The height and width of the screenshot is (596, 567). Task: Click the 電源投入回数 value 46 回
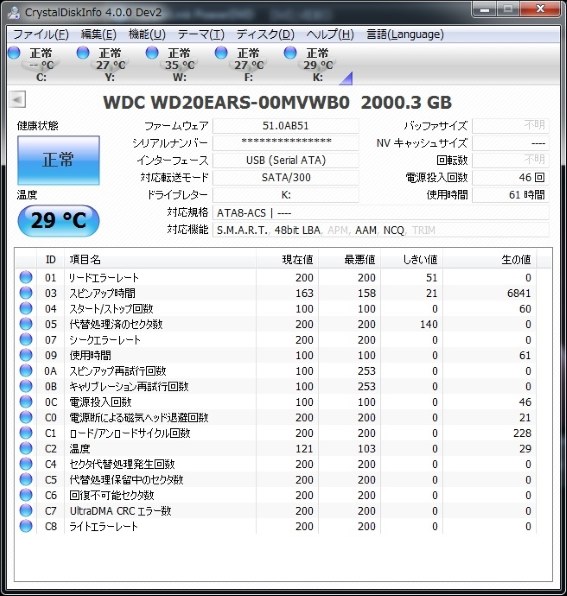click(x=511, y=178)
